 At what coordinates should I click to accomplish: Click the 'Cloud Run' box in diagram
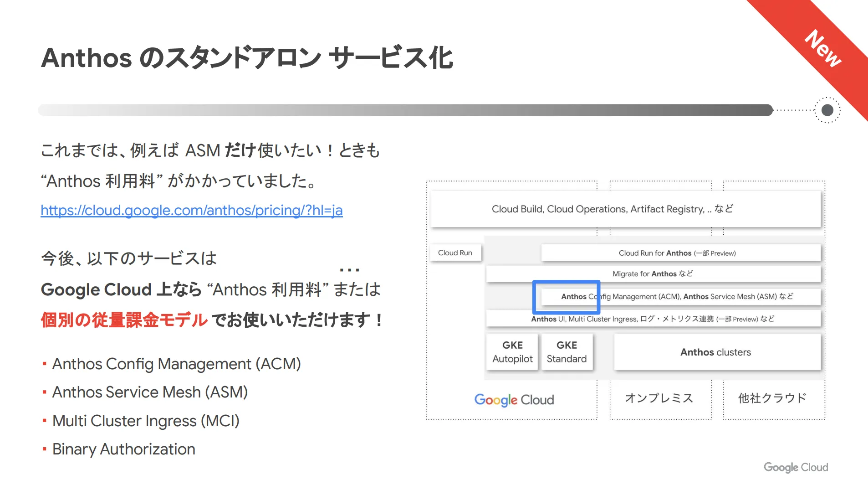click(455, 253)
